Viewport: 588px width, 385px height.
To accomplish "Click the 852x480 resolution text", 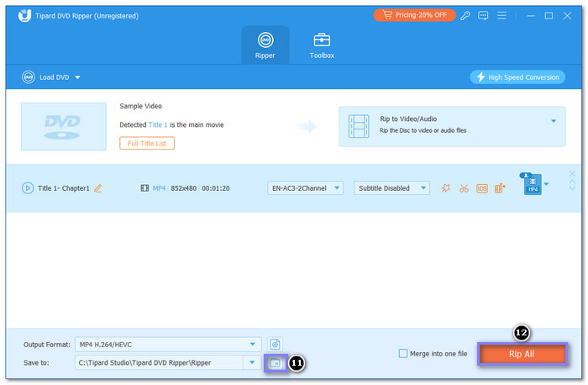I will tap(183, 188).
